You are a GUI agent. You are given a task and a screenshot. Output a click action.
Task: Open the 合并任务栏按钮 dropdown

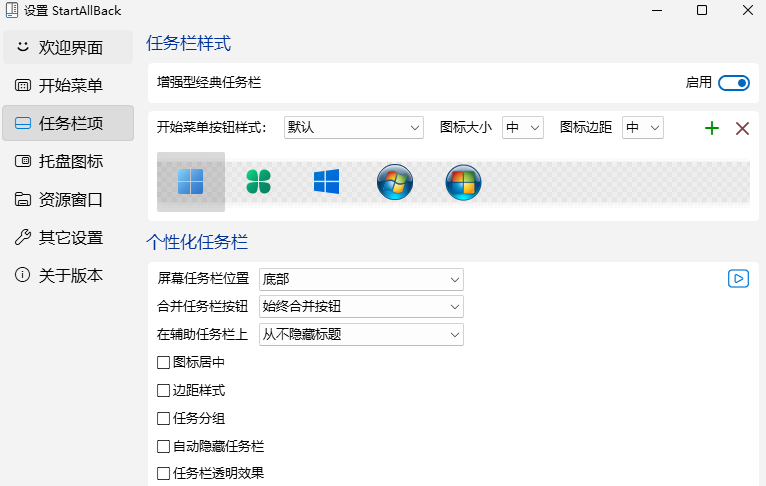pyautogui.click(x=361, y=306)
